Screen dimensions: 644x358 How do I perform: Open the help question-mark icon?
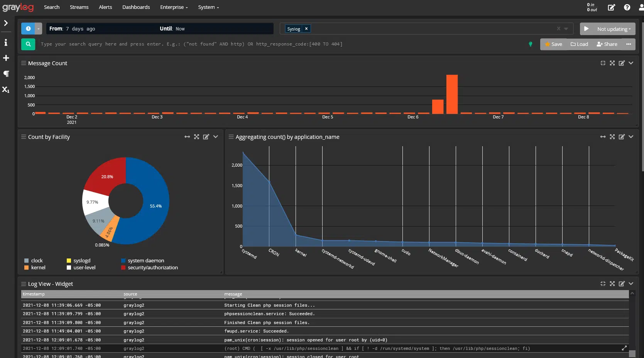[x=627, y=7]
